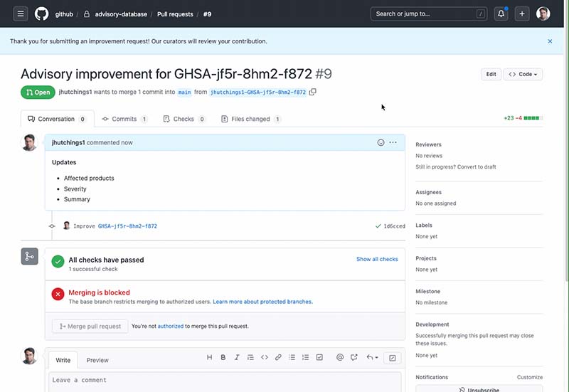569x392 pixels.
Task: Open the notifications bell
Action: click(501, 14)
